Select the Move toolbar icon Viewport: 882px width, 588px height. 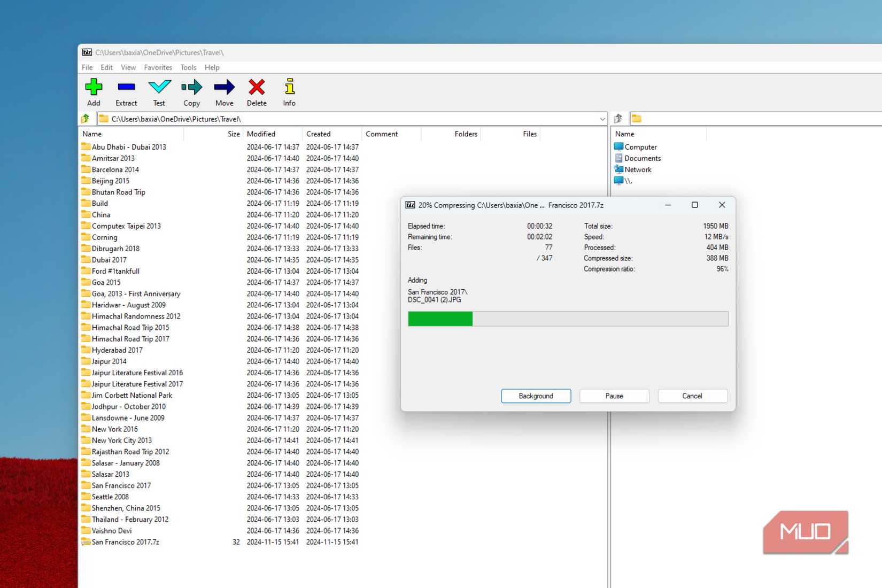coord(224,91)
